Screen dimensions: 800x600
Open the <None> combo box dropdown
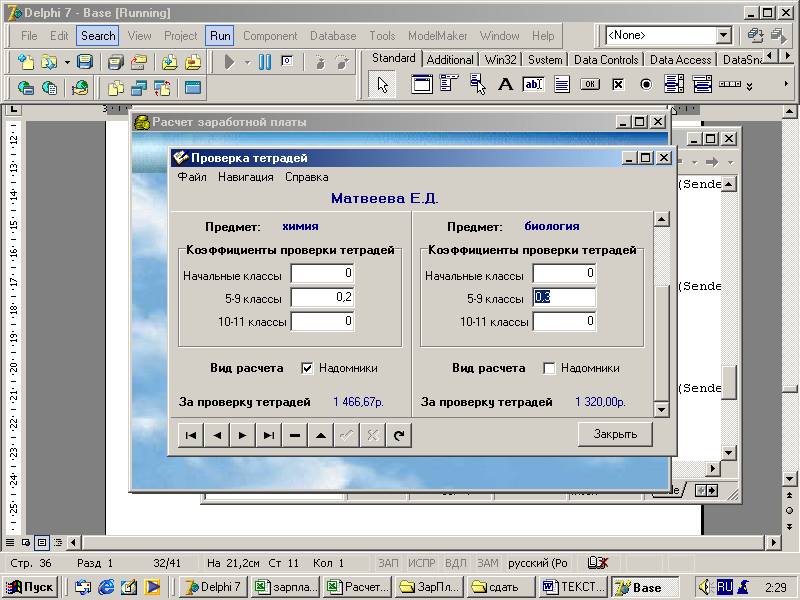[x=723, y=36]
